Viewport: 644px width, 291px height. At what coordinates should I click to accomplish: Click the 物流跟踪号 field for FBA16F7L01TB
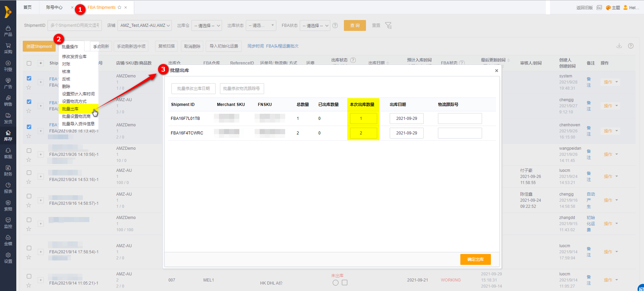point(460,119)
